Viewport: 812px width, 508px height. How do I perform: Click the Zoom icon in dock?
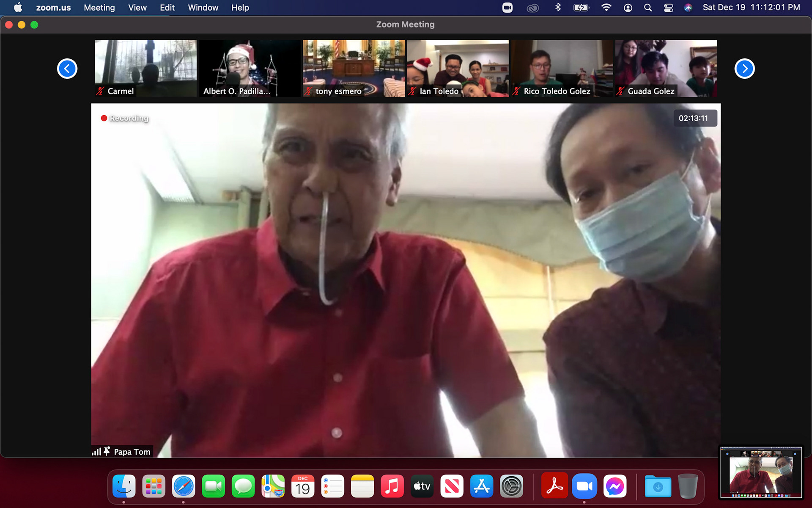(x=584, y=486)
